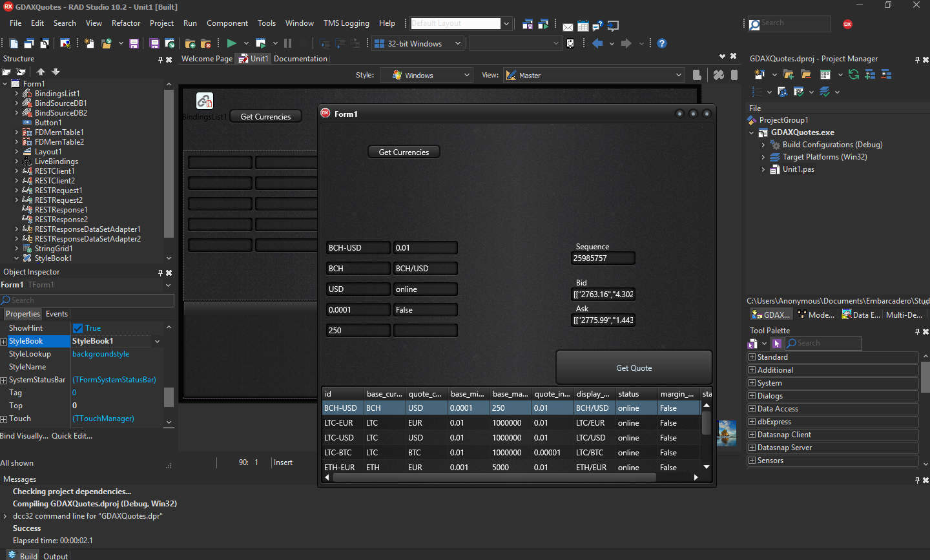Open the Refactor menu
930x560 pixels.
click(126, 23)
